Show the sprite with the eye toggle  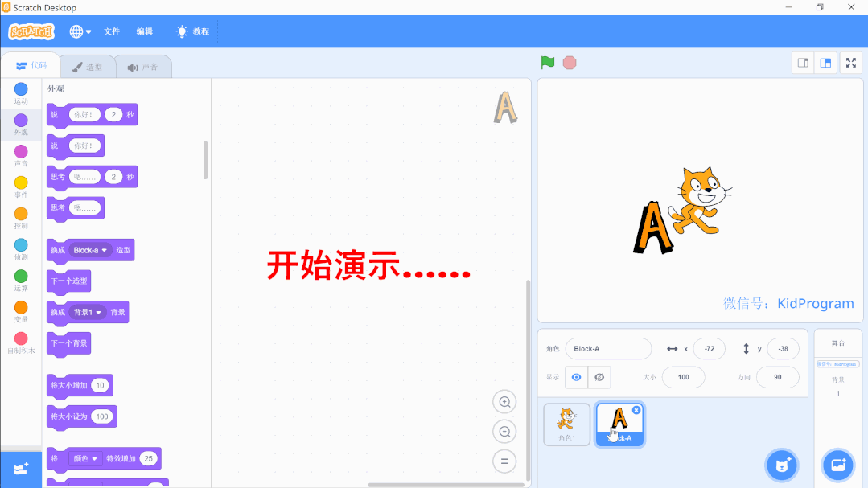[x=576, y=376]
